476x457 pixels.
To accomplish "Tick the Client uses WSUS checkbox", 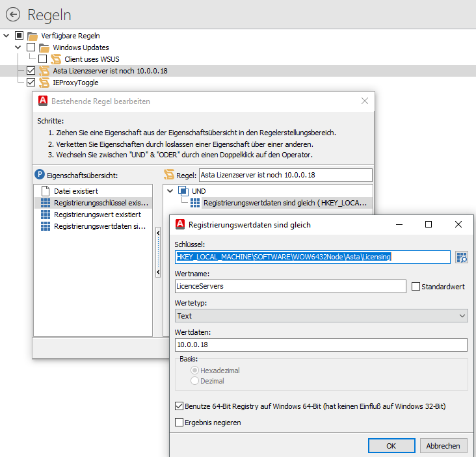I will [42, 59].
